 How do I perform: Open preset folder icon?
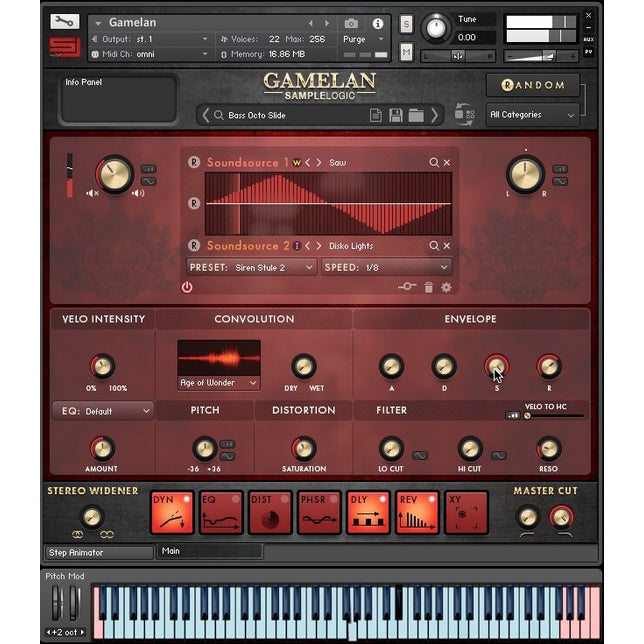416,115
